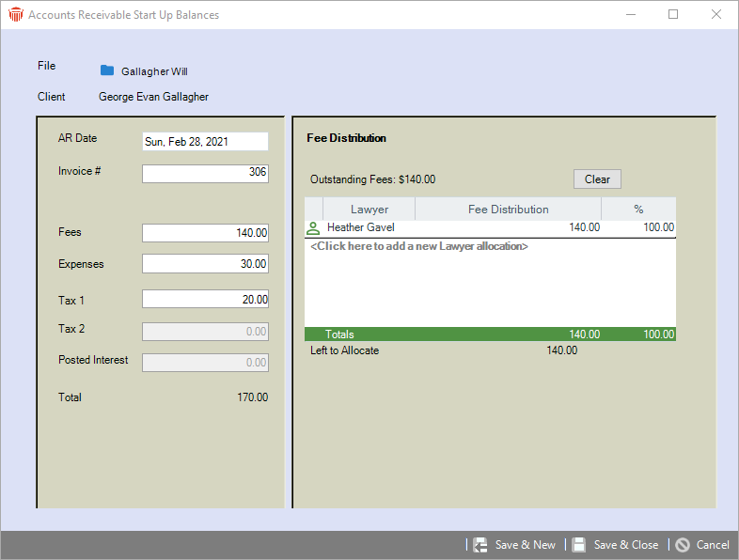Click the disabled Tax 2 field
739x560 pixels.
[205, 332]
